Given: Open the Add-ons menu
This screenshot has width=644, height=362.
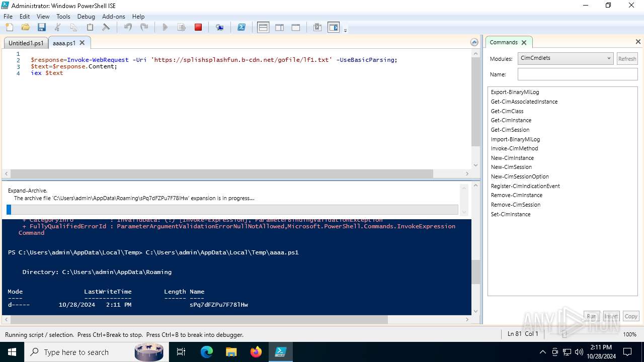Looking at the screenshot, I should tap(114, 17).
